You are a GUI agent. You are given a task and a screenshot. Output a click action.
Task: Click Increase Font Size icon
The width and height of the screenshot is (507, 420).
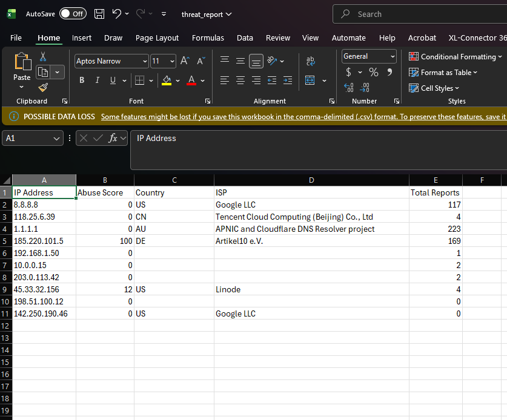click(x=185, y=61)
